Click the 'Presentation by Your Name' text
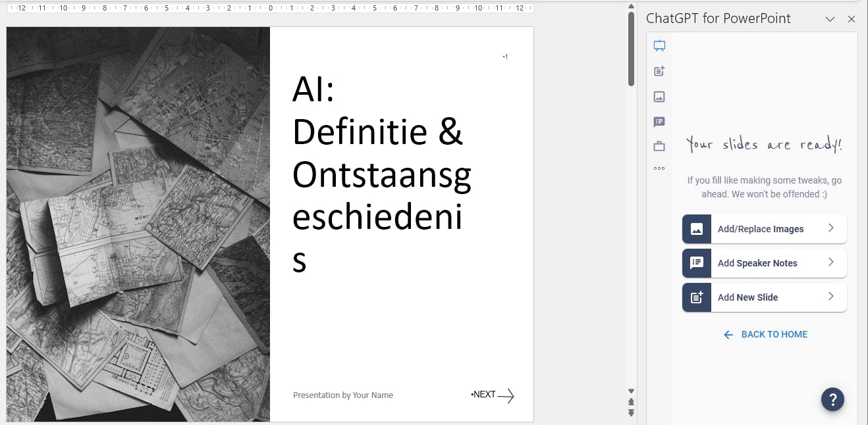Screen dimensions: 868x425 tap(343, 395)
